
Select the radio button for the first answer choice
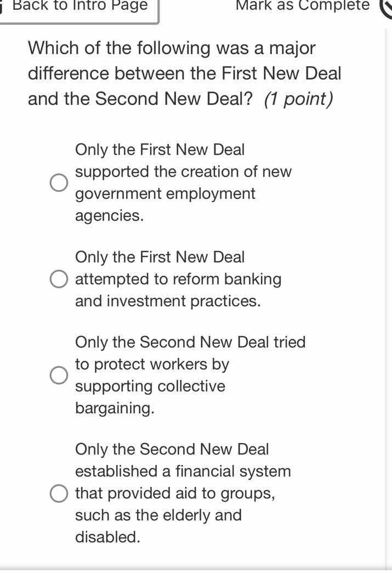click(58, 183)
